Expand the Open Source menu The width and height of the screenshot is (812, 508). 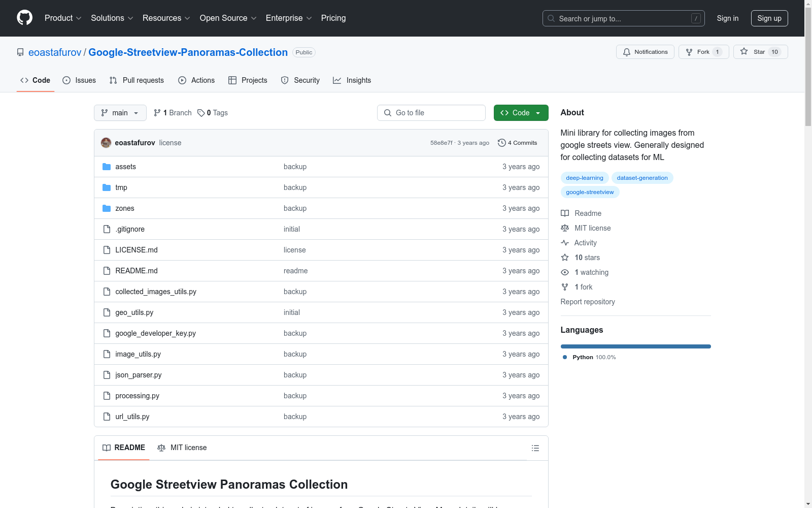(x=228, y=18)
